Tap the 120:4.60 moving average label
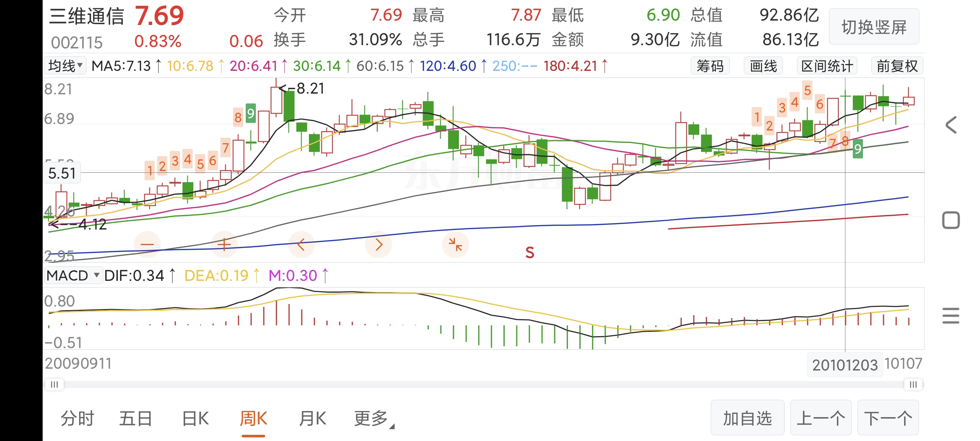 click(448, 66)
